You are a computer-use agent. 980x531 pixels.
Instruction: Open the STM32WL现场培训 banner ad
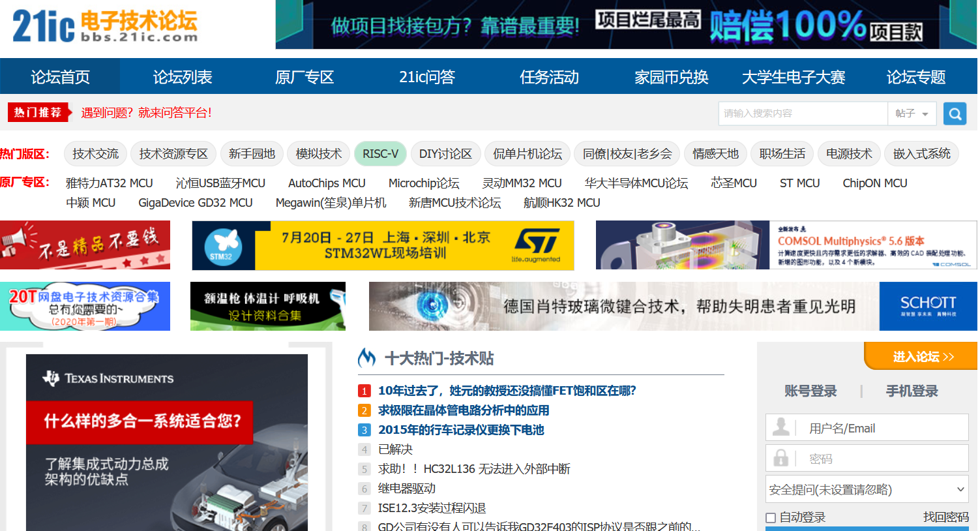pyautogui.click(x=383, y=245)
